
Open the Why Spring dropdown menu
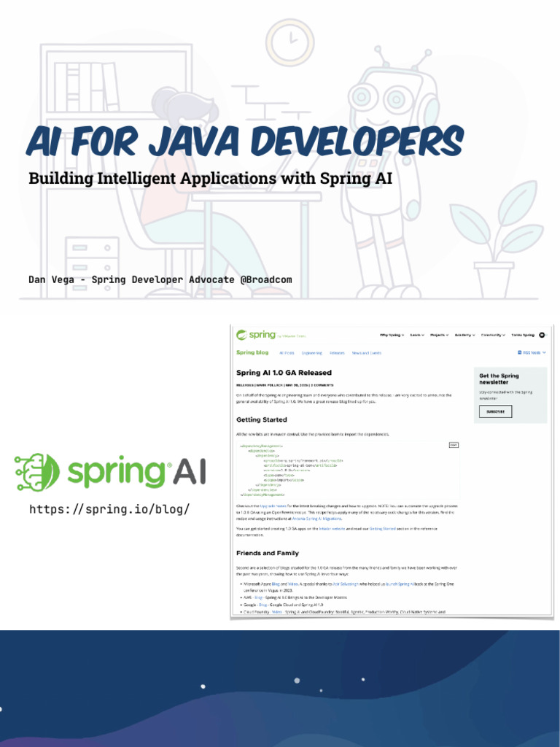(392, 336)
